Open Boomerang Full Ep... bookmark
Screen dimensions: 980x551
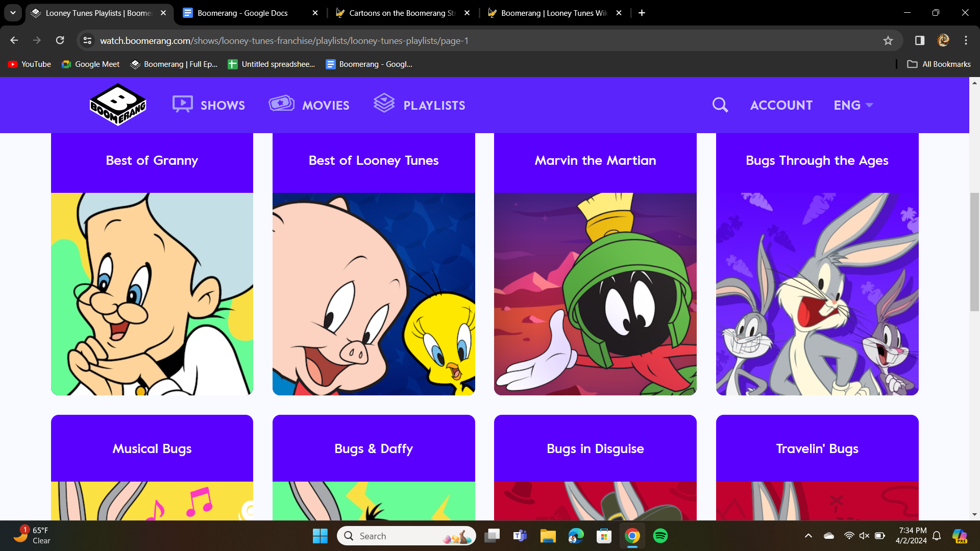point(174,64)
